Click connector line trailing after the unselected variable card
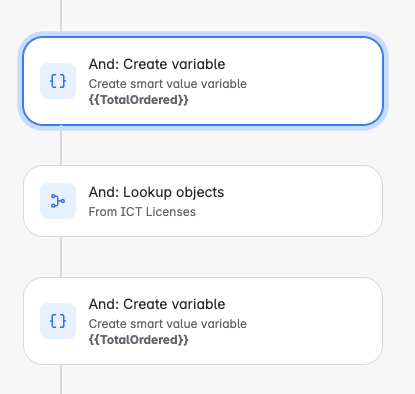The height and width of the screenshot is (394, 415). [x=61, y=379]
